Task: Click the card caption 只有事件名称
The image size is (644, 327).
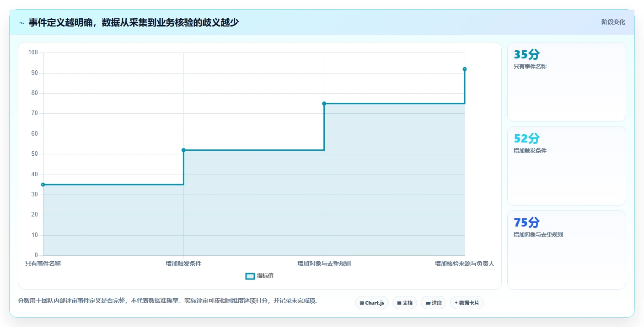Action: 530,66
